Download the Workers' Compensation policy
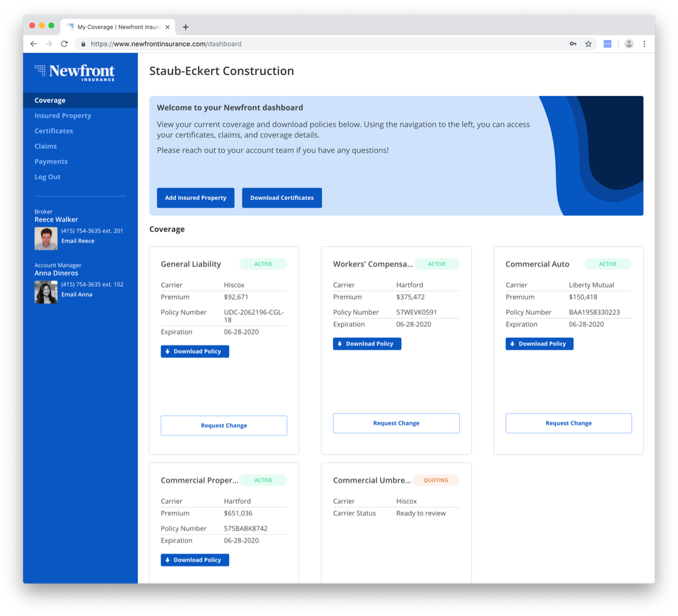Image resolution: width=678 pixels, height=616 pixels. [367, 344]
